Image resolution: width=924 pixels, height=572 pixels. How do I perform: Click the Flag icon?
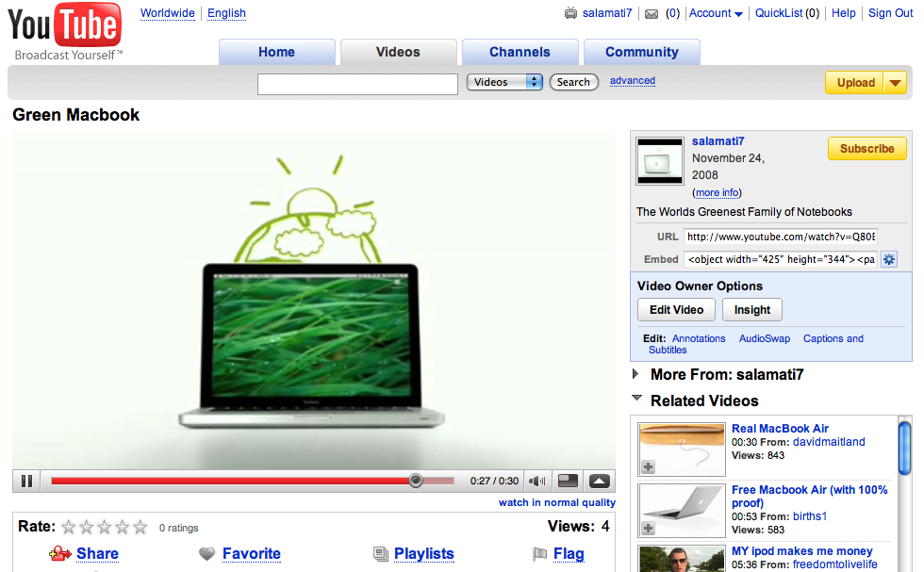pos(539,554)
